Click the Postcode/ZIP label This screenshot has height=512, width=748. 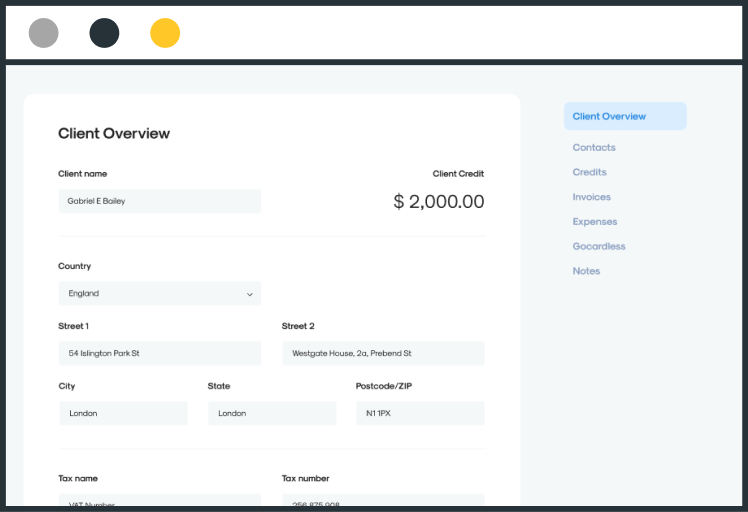(x=384, y=386)
